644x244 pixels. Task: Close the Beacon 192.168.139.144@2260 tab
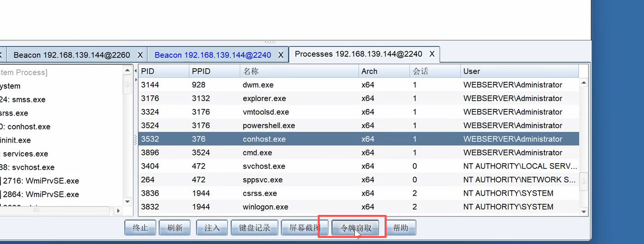(140, 55)
